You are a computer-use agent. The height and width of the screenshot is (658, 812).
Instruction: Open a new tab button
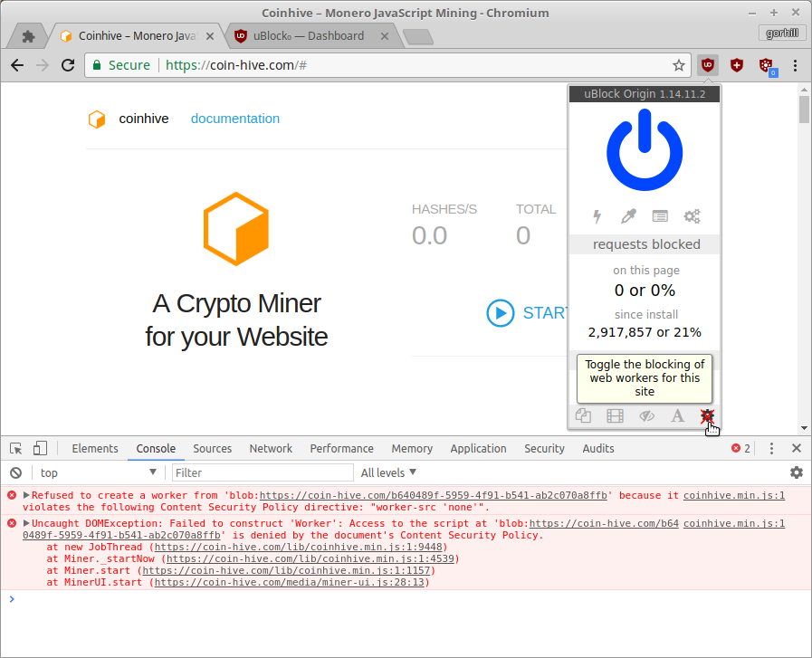[418, 37]
